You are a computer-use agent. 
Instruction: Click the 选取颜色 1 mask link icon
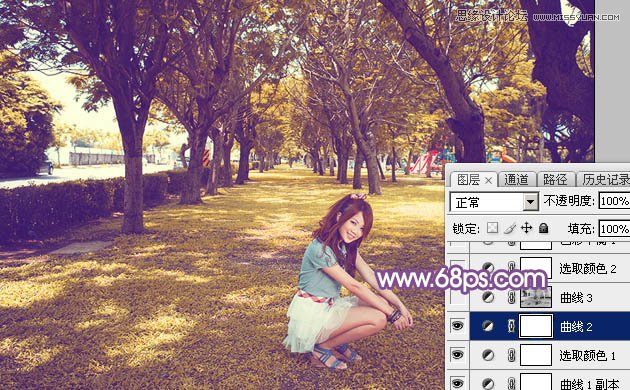coord(511,355)
